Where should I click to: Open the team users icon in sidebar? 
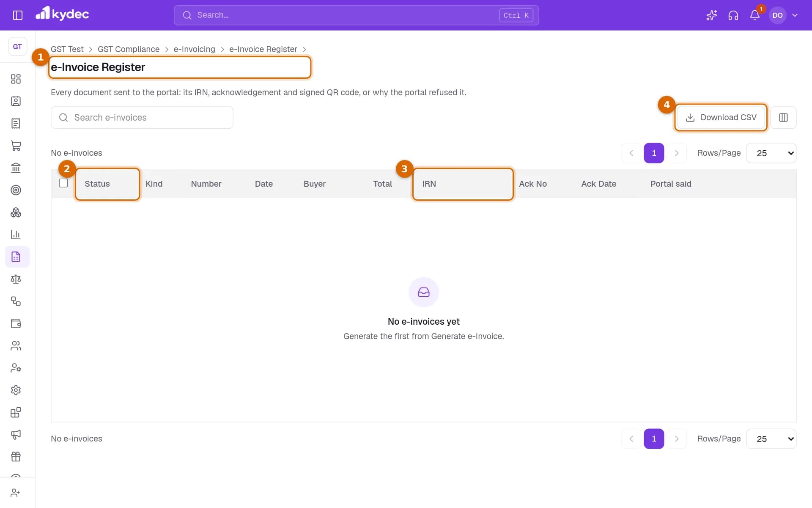(x=16, y=346)
